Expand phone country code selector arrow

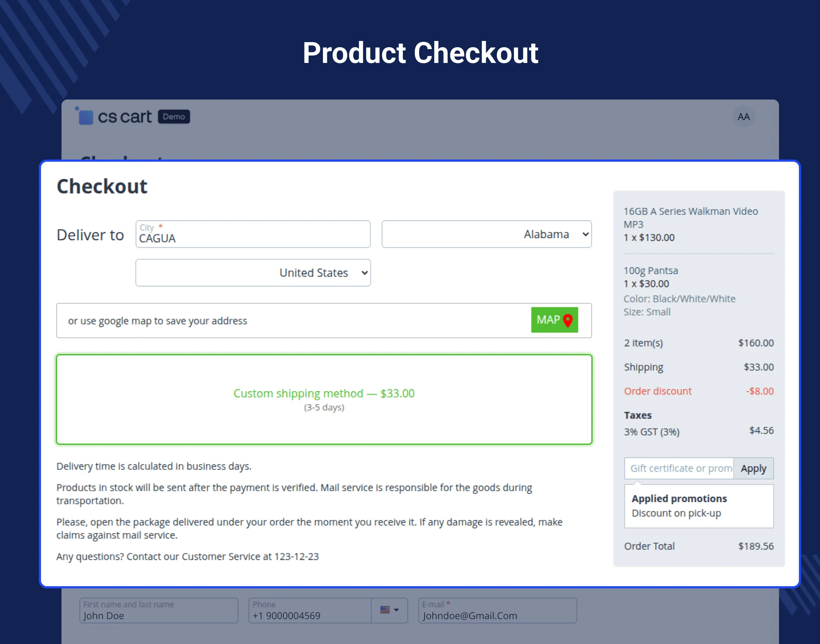click(396, 610)
